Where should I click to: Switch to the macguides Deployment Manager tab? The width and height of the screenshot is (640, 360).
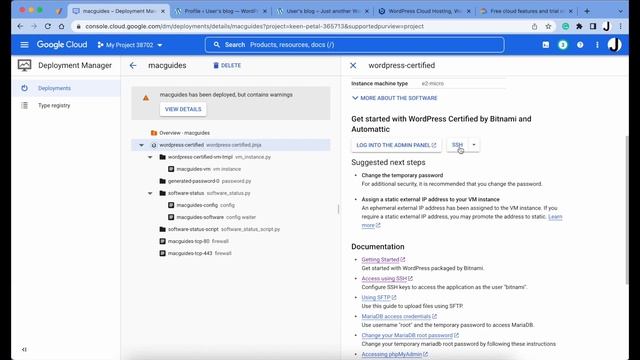[x=118, y=11]
